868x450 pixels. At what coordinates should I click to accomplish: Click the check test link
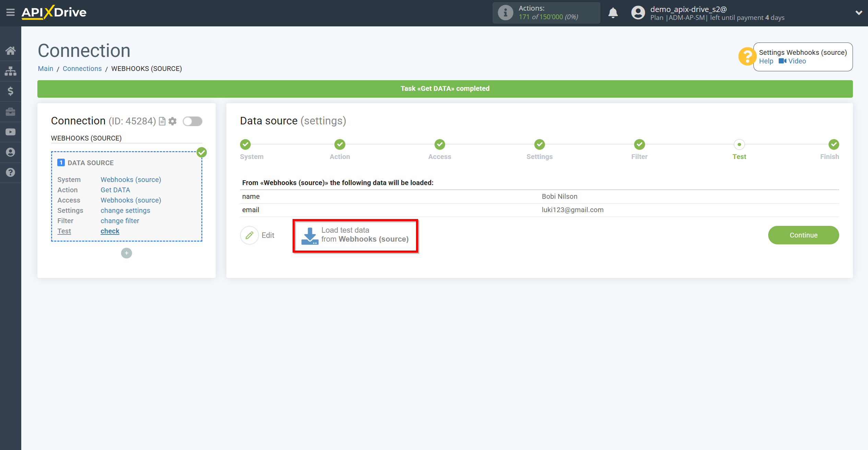[110, 231]
